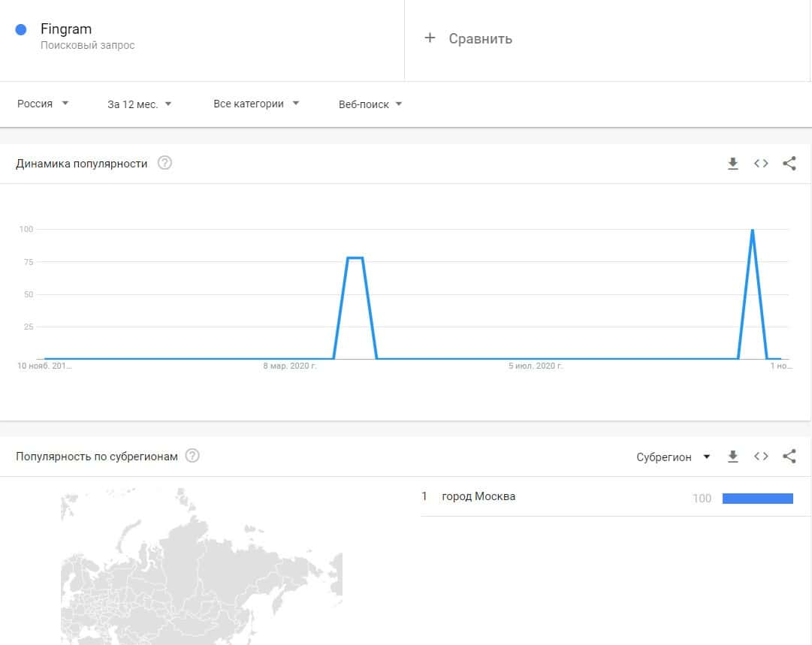
Task: Click the Russia map thumbnail
Action: pos(201,566)
